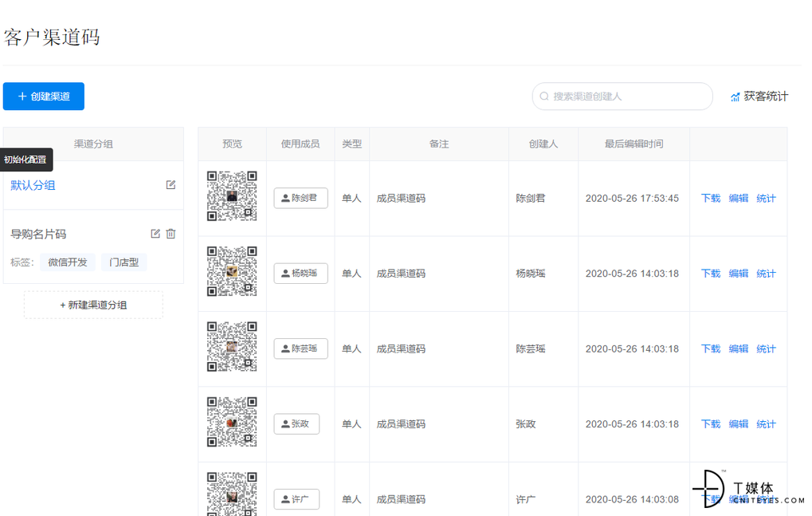View statistics for 陈剑君's channel
Screen dimensions: 812x516
point(766,198)
